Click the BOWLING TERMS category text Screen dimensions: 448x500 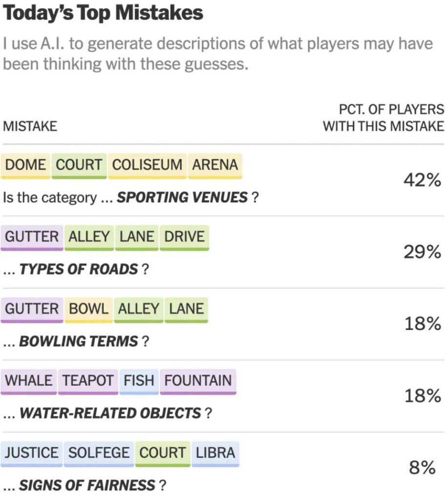pos(79,341)
